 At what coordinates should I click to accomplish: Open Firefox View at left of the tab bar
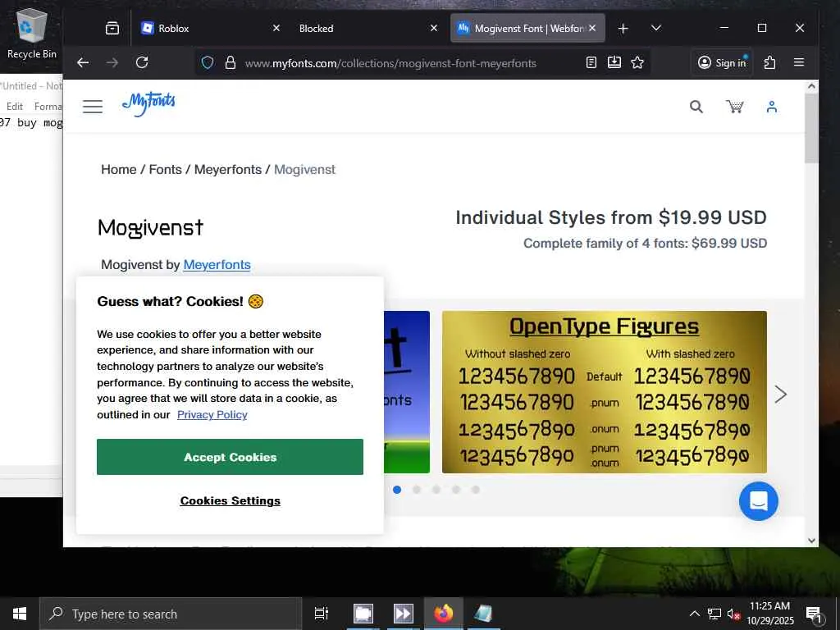(112, 29)
